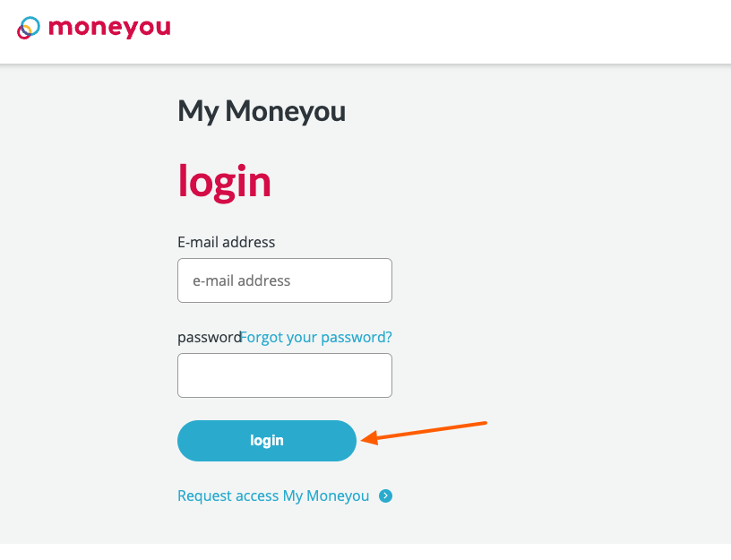Click the My Moneyou heading

[x=261, y=111]
